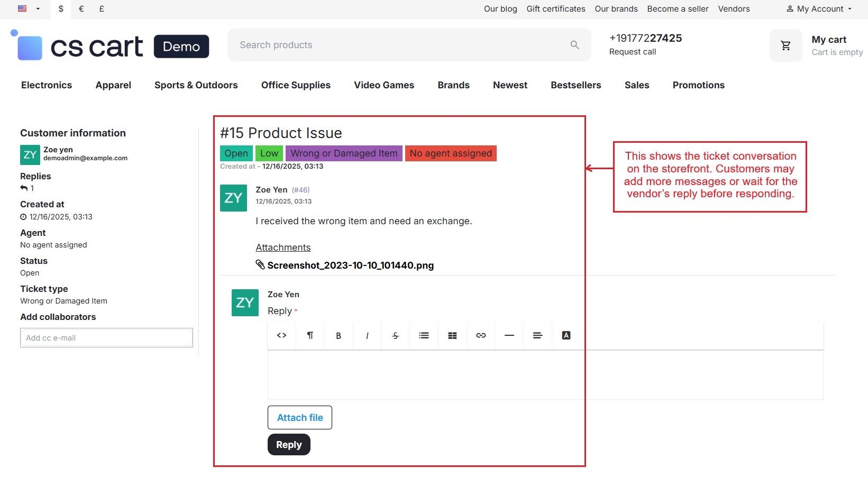The width and height of the screenshot is (868, 477).
Task: Go to the Bestsellers menu item
Action: pyautogui.click(x=575, y=85)
